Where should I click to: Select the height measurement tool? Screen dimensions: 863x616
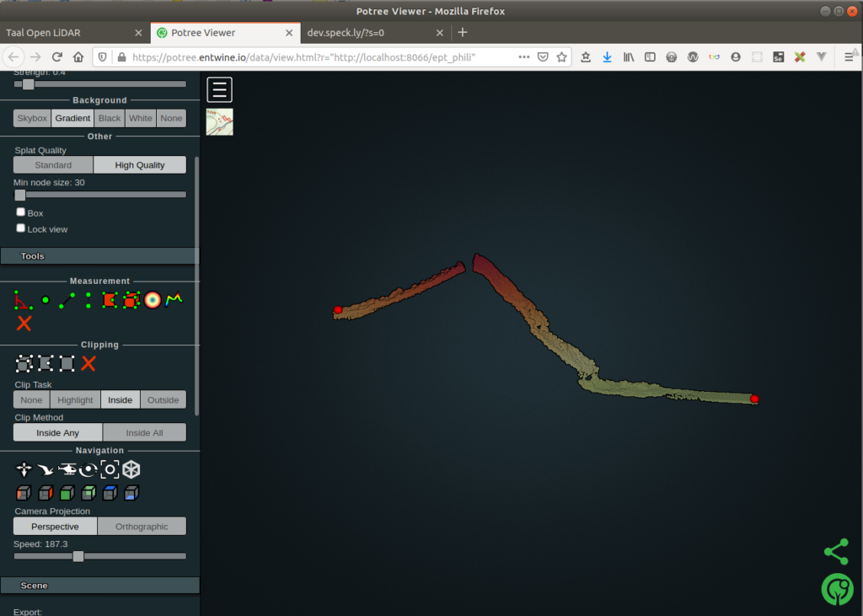[x=88, y=300]
